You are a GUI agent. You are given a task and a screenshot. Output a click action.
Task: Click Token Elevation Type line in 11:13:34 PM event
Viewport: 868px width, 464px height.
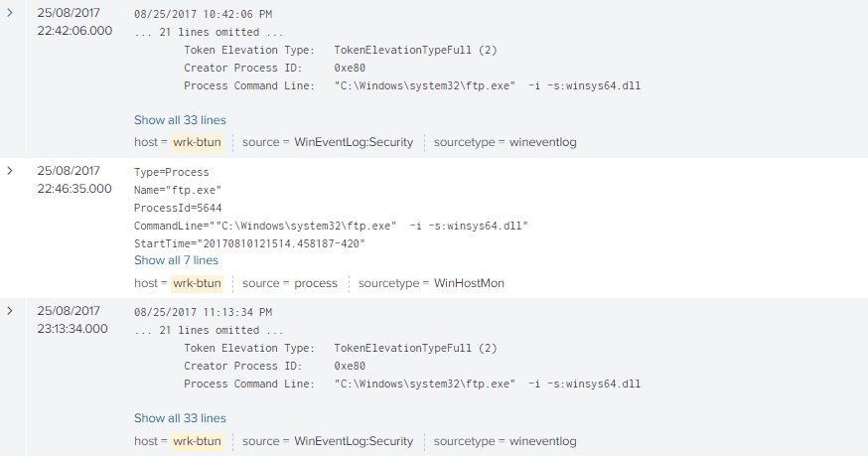pyautogui.click(x=341, y=348)
